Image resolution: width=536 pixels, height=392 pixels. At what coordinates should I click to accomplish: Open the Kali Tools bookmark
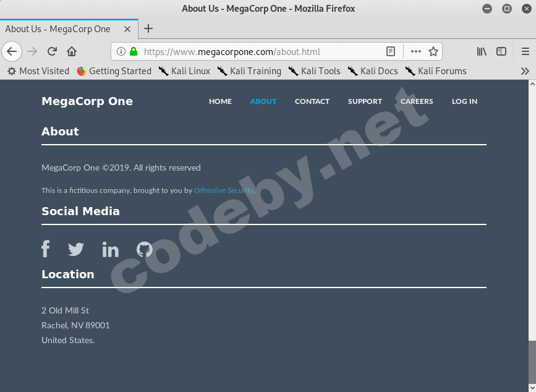point(315,71)
